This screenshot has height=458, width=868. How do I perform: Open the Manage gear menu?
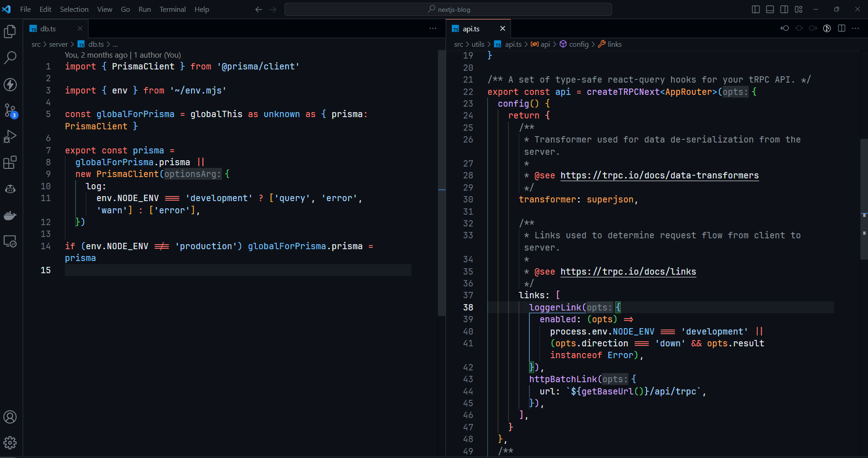click(10, 443)
